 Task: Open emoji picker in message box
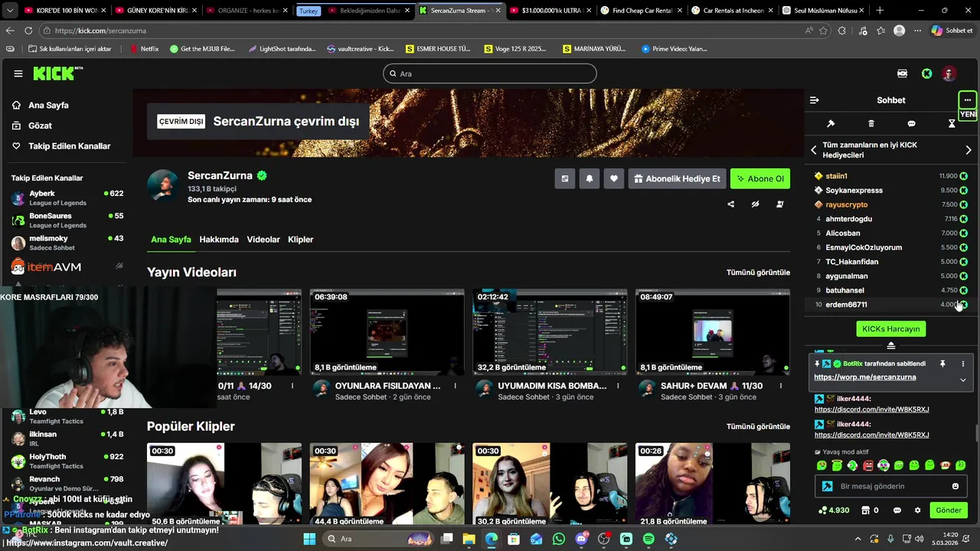click(955, 486)
